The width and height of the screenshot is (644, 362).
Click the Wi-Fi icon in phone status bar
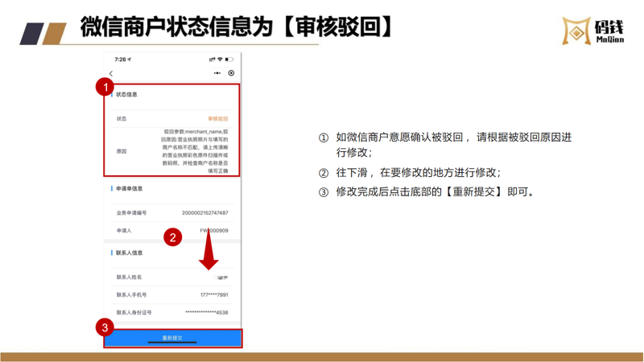[x=220, y=60]
